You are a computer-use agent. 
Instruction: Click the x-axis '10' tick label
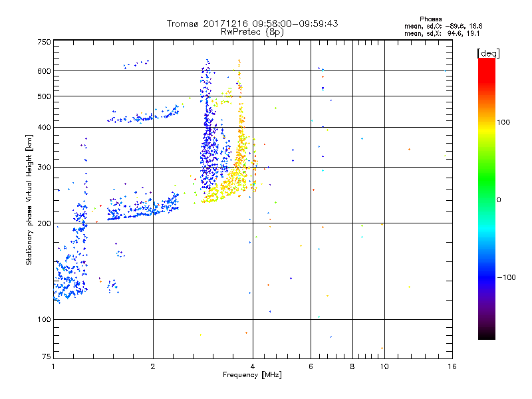click(384, 366)
